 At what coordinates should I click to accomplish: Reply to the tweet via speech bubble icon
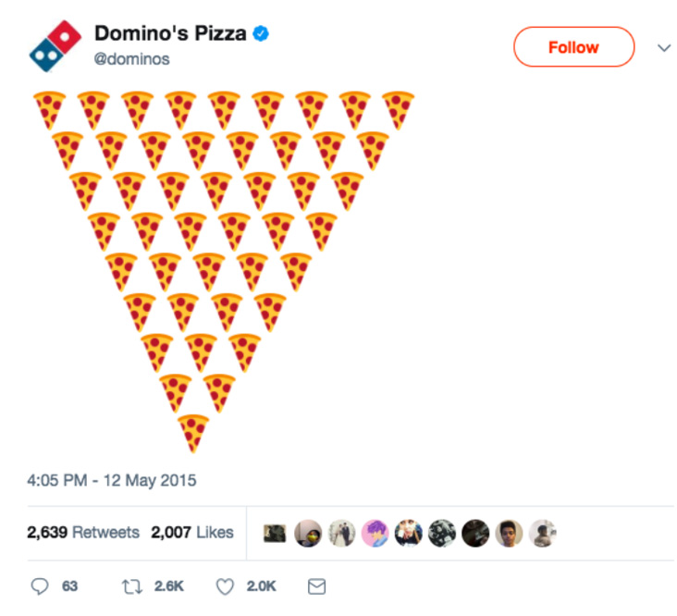point(40,586)
